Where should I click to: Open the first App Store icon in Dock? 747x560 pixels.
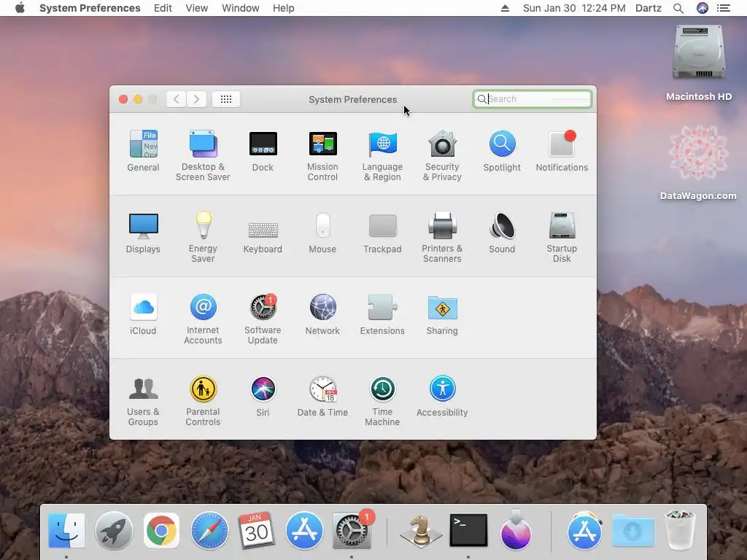[x=304, y=531]
